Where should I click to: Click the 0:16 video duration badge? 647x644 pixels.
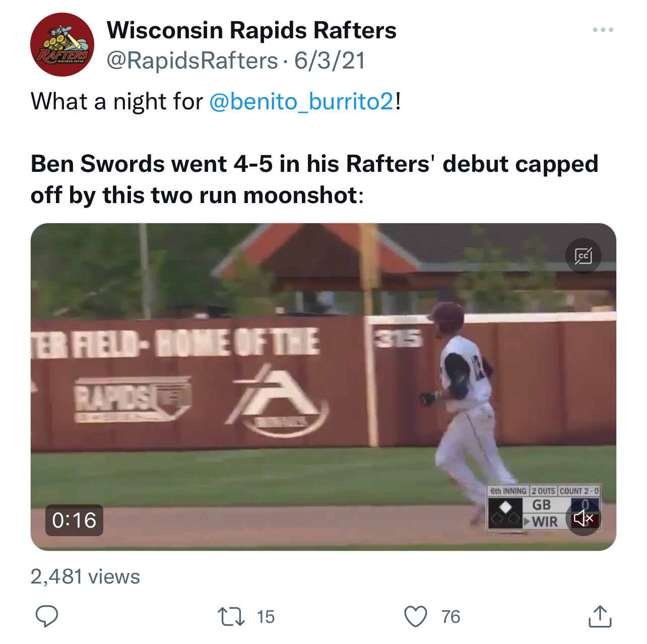(74, 520)
